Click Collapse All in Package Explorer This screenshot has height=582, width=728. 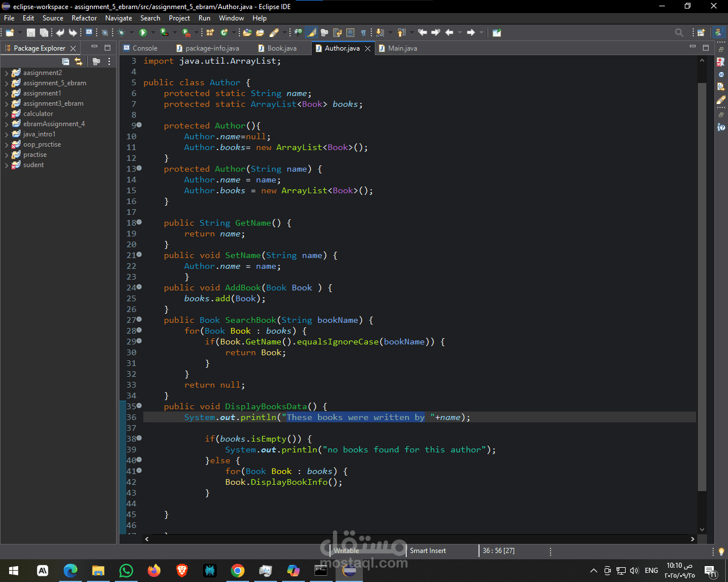pos(65,61)
